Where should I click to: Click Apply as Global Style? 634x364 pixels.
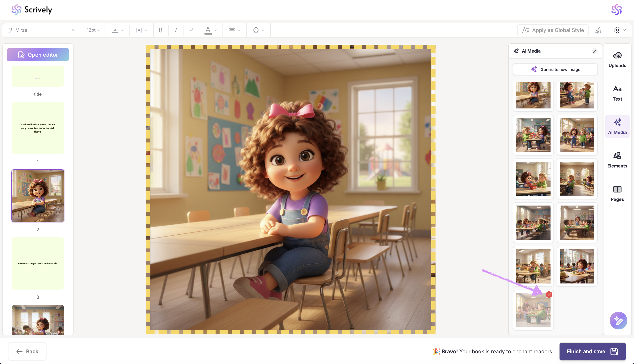553,30
